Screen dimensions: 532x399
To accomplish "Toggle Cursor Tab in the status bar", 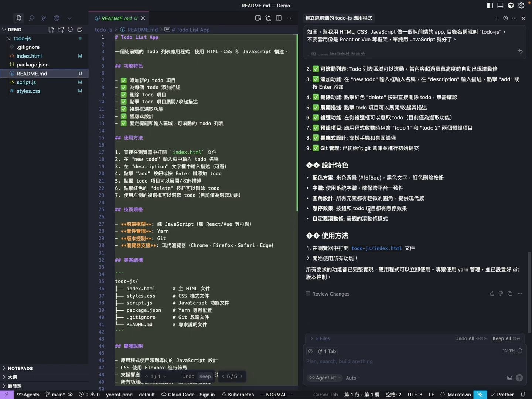I will click(x=325, y=395).
